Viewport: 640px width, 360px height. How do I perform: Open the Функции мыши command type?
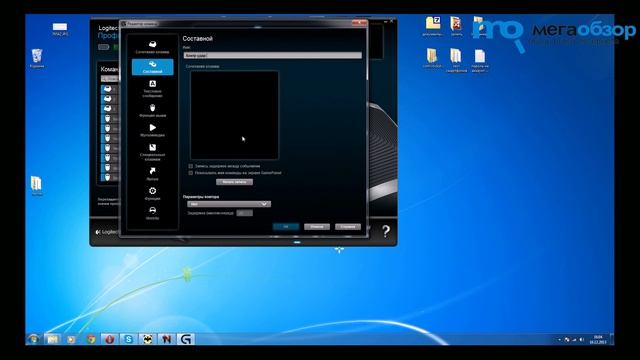(x=152, y=111)
